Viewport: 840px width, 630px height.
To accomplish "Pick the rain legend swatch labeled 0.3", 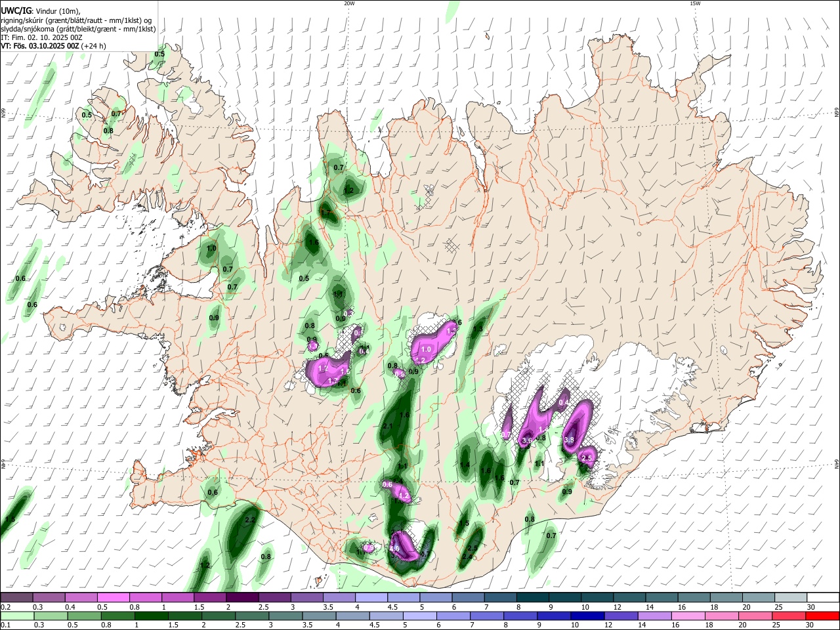I will click(x=52, y=616).
